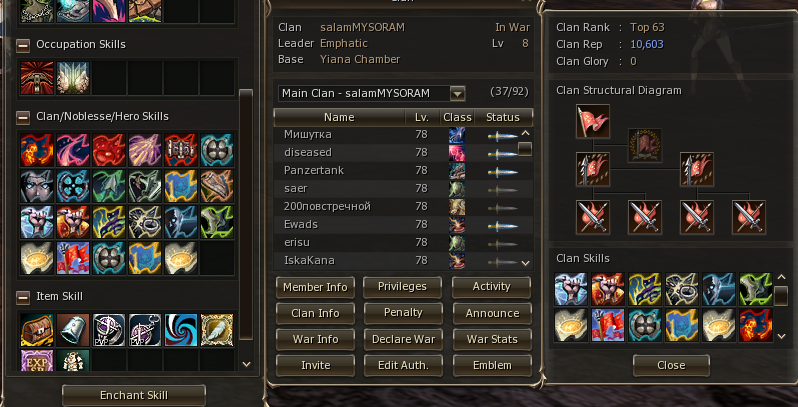Select the red gate Occupation skill icon
Viewport: 798px width, 407px height.
[x=37, y=78]
